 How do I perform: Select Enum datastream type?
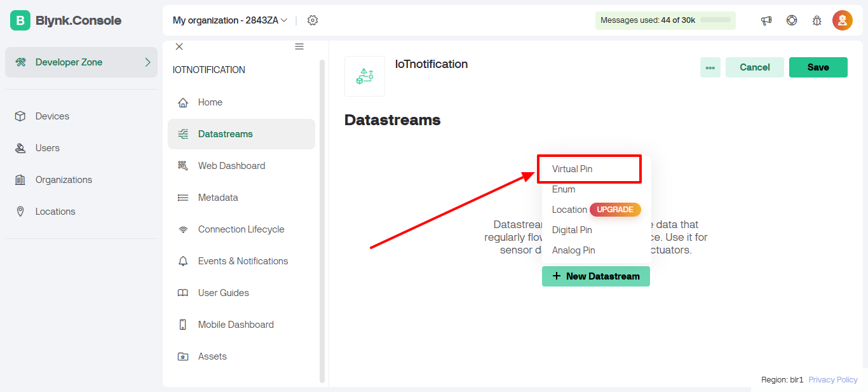point(596,189)
